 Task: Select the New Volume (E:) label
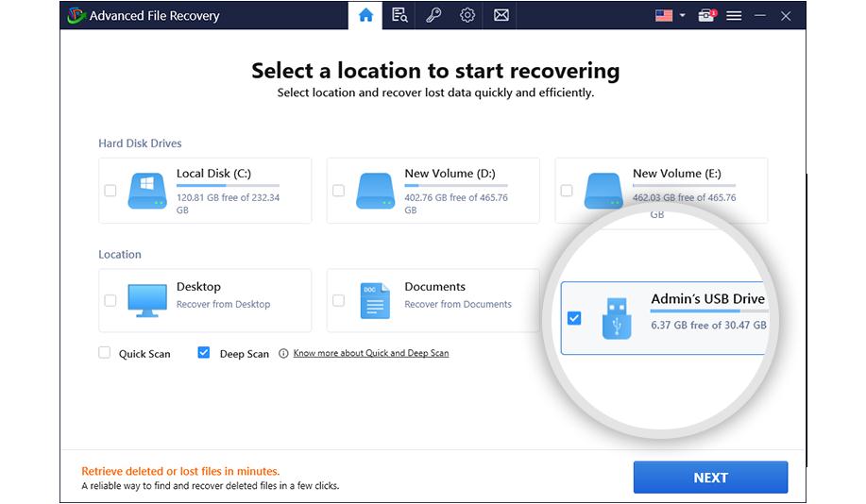[677, 174]
